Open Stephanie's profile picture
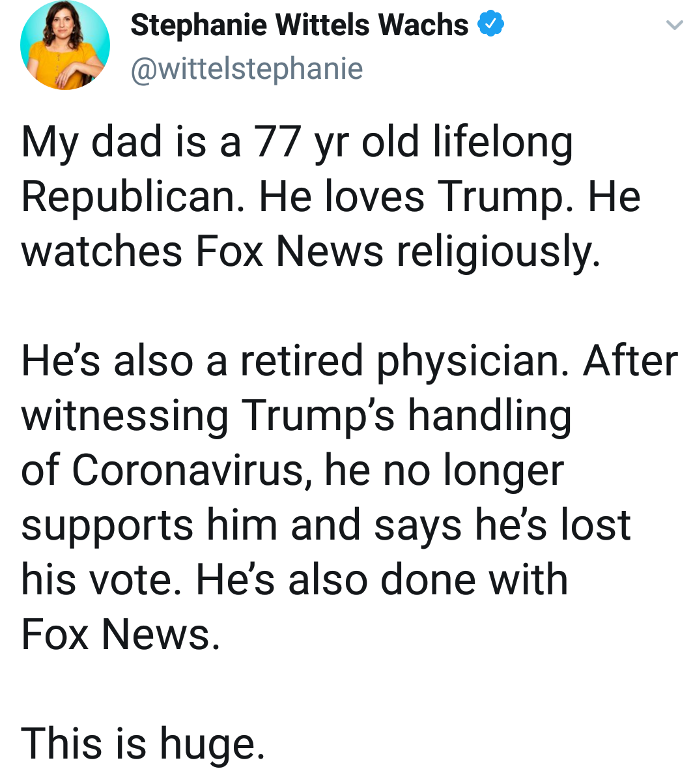Image resolution: width=693 pixels, height=784 pixels. click(x=64, y=46)
